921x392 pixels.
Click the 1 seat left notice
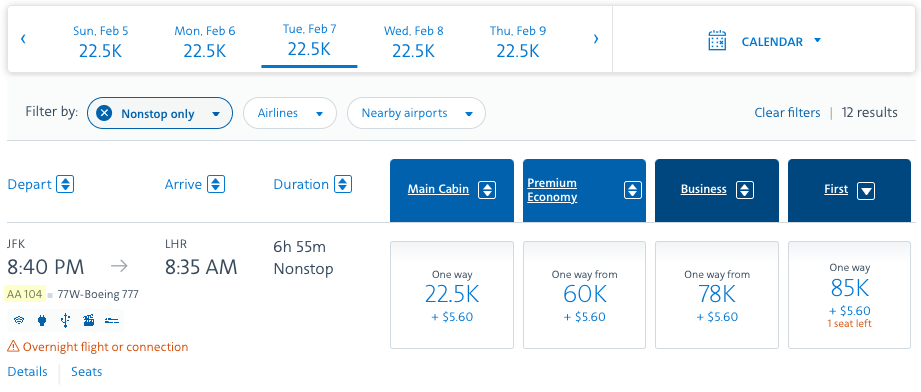(x=849, y=324)
